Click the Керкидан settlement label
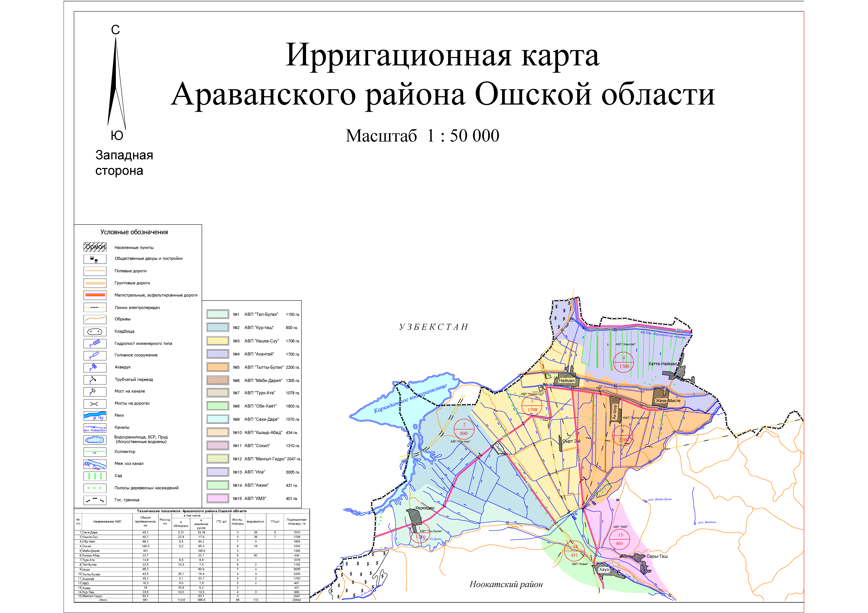The height and width of the screenshot is (613, 868). coord(425,508)
